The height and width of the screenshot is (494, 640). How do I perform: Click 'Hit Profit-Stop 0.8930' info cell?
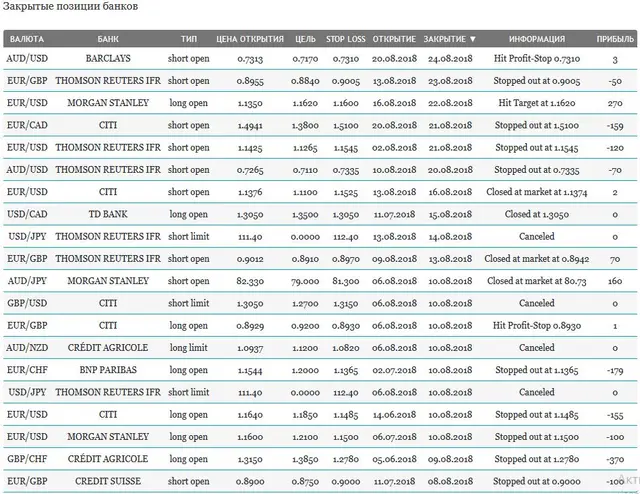pos(537,325)
